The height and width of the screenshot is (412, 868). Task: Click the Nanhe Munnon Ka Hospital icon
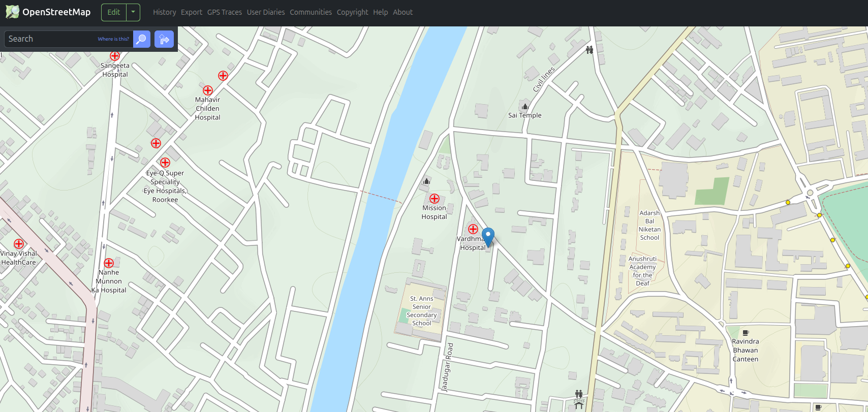(x=109, y=263)
